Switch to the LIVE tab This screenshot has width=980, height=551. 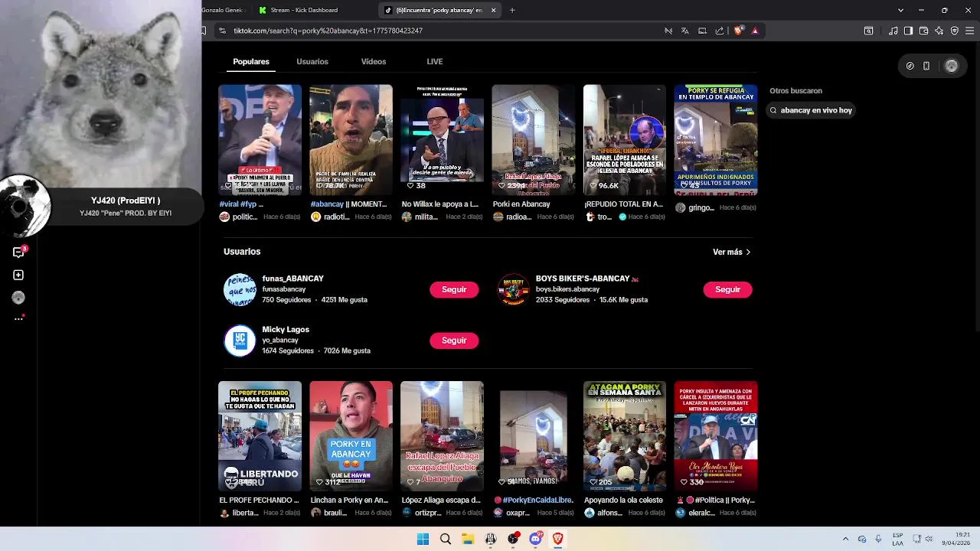(435, 61)
